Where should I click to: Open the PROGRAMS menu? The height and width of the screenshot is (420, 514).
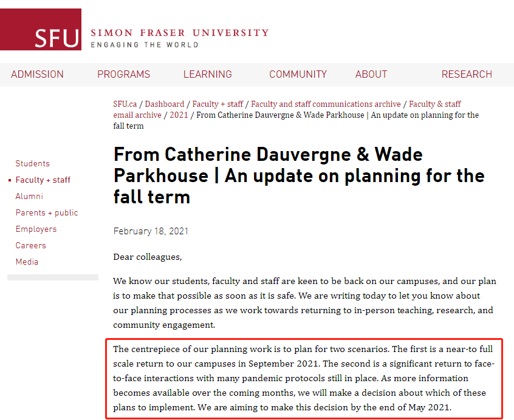tap(123, 74)
